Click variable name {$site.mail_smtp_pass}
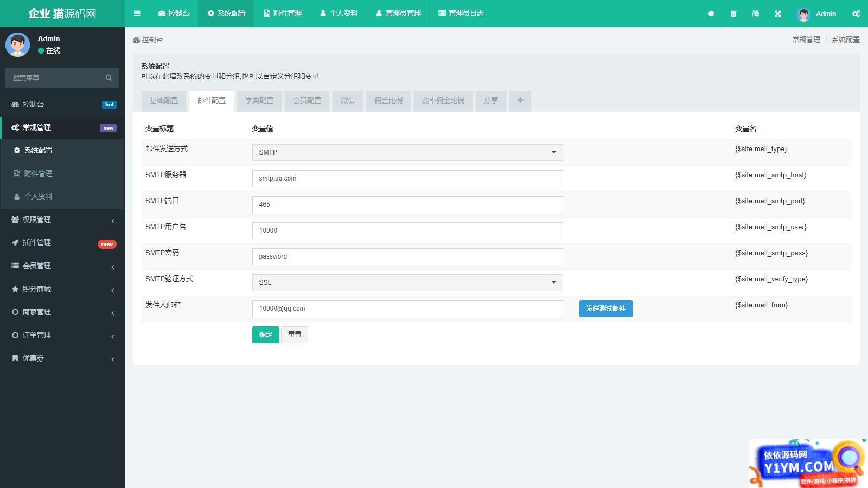The width and height of the screenshot is (868, 488). pos(771,253)
